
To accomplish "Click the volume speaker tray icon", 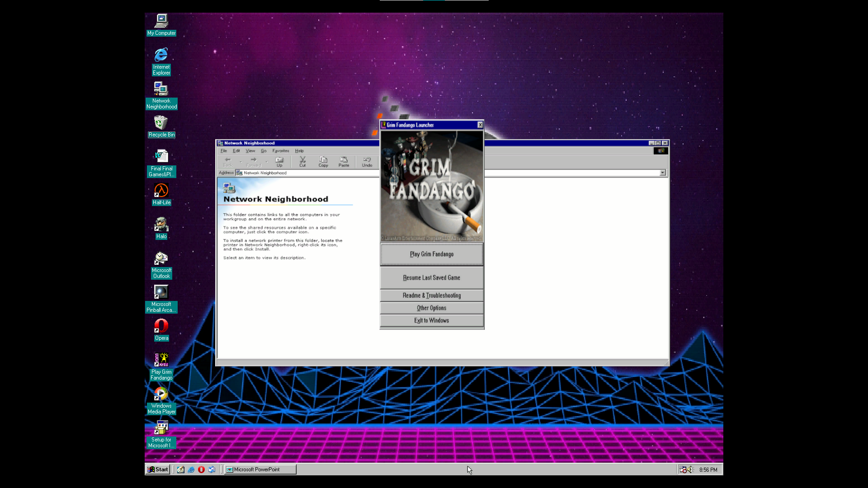I will coord(690,469).
